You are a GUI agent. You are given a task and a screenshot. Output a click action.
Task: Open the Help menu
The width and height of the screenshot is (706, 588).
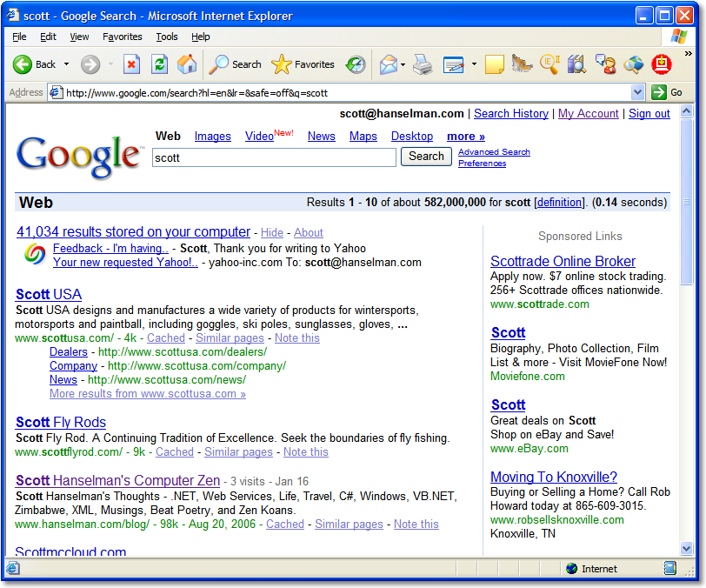200,37
